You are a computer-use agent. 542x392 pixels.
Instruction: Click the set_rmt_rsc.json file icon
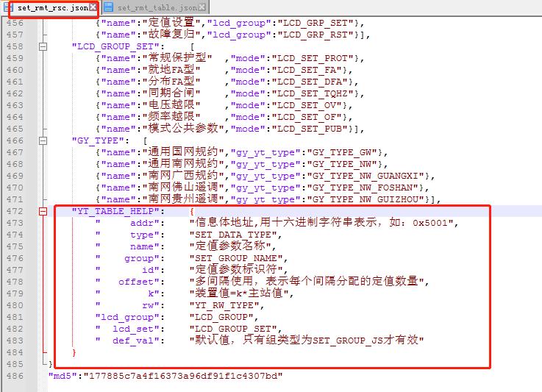point(8,7)
